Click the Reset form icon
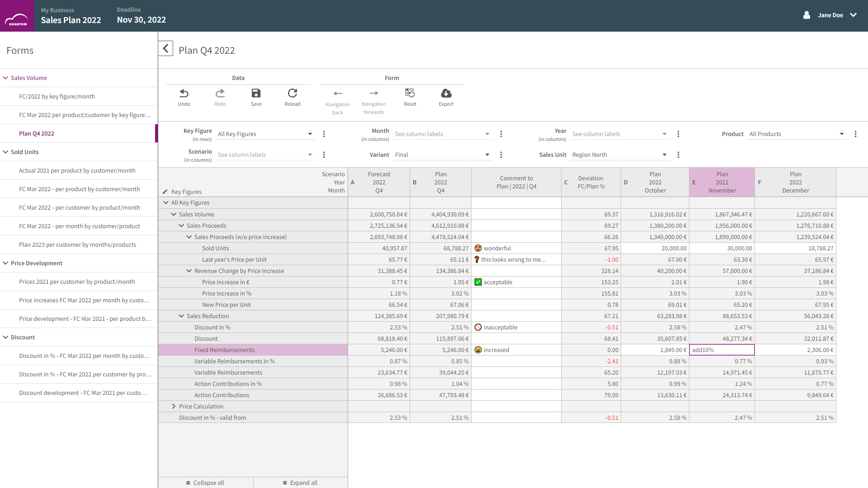Screen dimensions: 868x488 coord(410,94)
